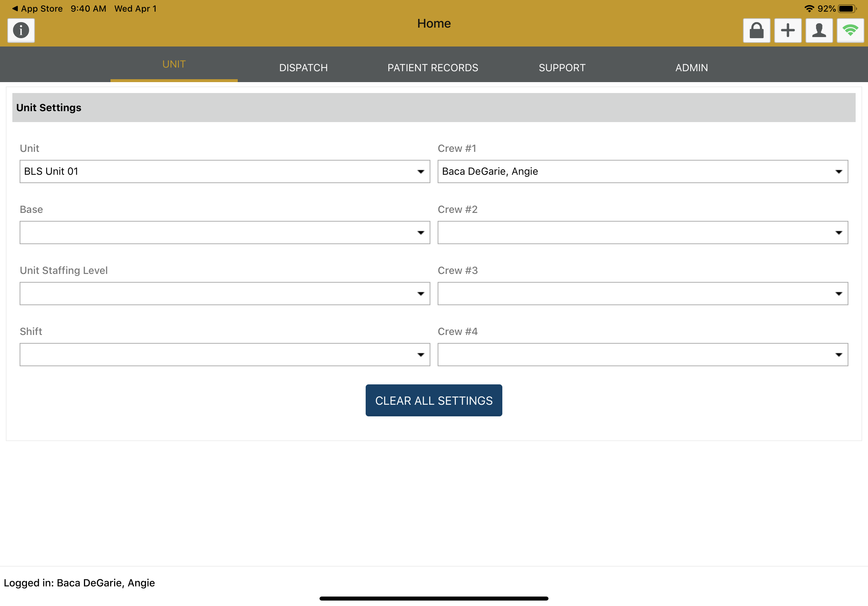Switch to the DISPATCH tab
This screenshot has height=606, width=868.
pyautogui.click(x=303, y=68)
